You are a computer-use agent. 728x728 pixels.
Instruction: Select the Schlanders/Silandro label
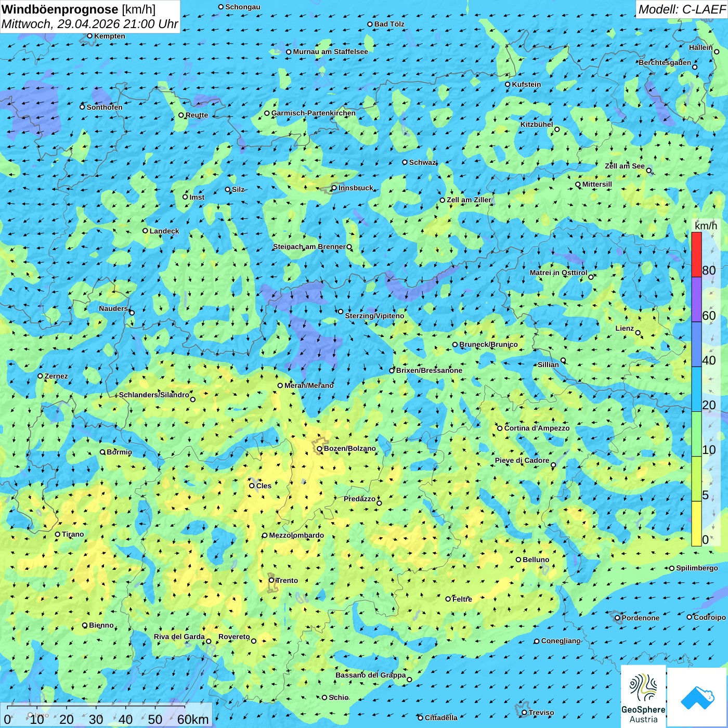154,395
